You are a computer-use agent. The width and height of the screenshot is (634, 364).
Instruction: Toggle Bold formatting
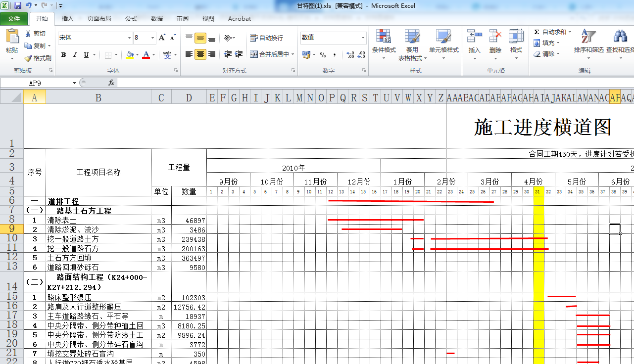coord(63,55)
